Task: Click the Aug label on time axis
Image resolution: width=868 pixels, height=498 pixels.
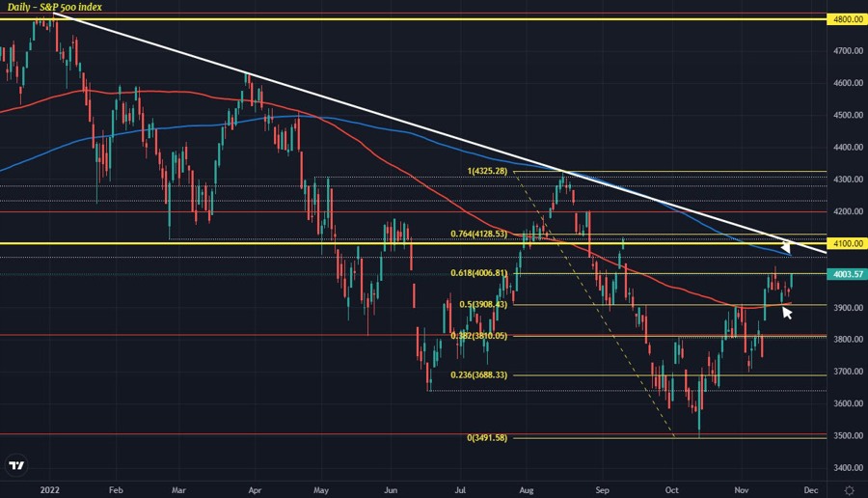Action: [x=527, y=490]
